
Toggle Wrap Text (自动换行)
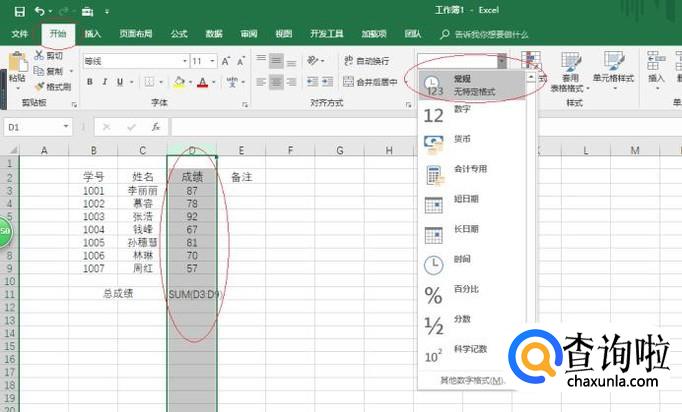[x=366, y=60]
